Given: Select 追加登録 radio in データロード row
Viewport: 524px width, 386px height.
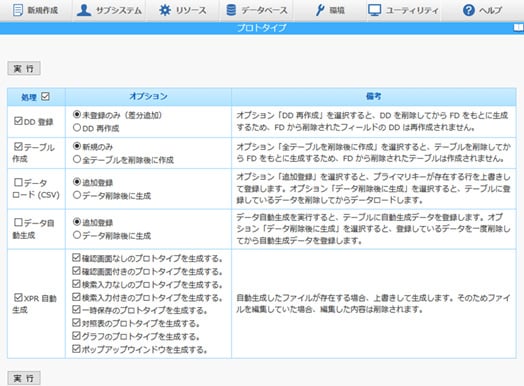Looking at the screenshot, I should pos(77,182).
